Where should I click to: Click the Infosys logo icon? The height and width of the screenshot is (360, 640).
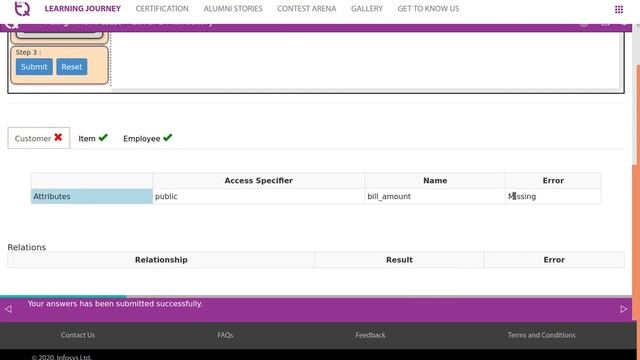(22, 9)
